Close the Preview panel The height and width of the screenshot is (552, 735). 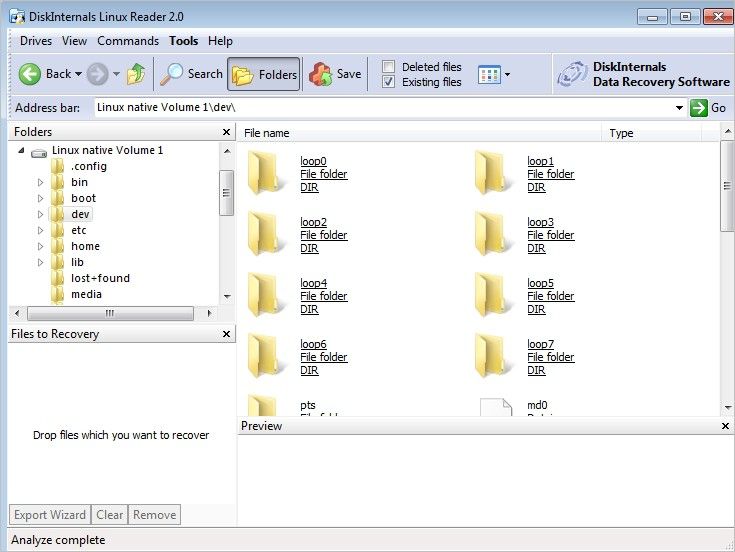[725, 426]
